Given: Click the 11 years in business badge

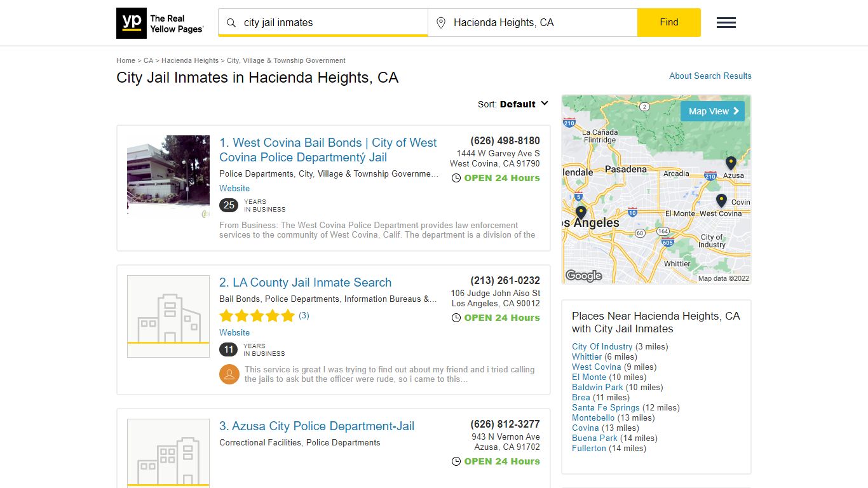Looking at the screenshot, I should (x=229, y=349).
